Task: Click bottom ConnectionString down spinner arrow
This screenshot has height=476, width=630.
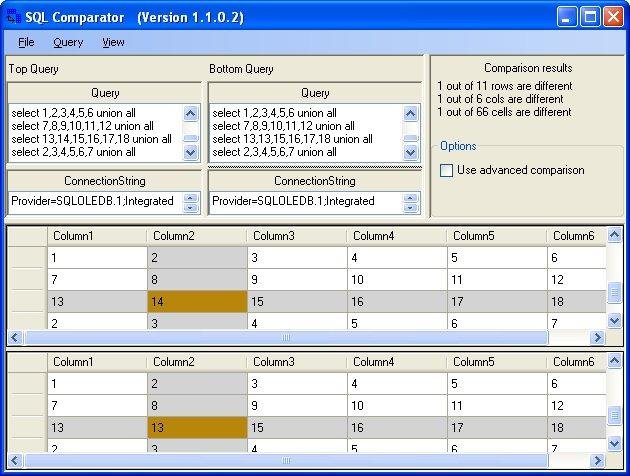Action: (x=410, y=207)
